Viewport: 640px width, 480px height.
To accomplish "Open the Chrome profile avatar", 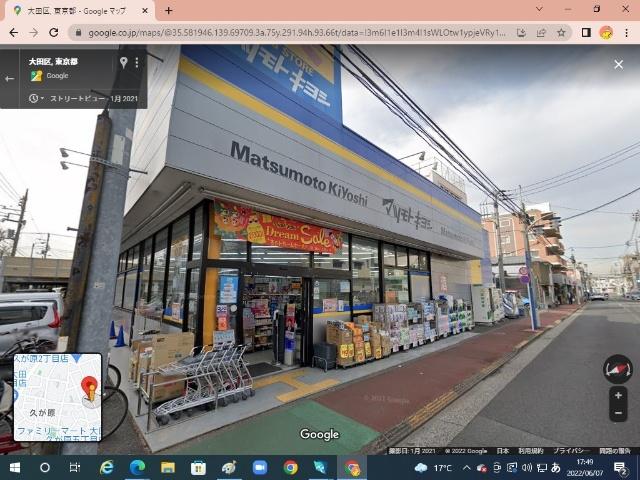I will click(x=606, y=33).
